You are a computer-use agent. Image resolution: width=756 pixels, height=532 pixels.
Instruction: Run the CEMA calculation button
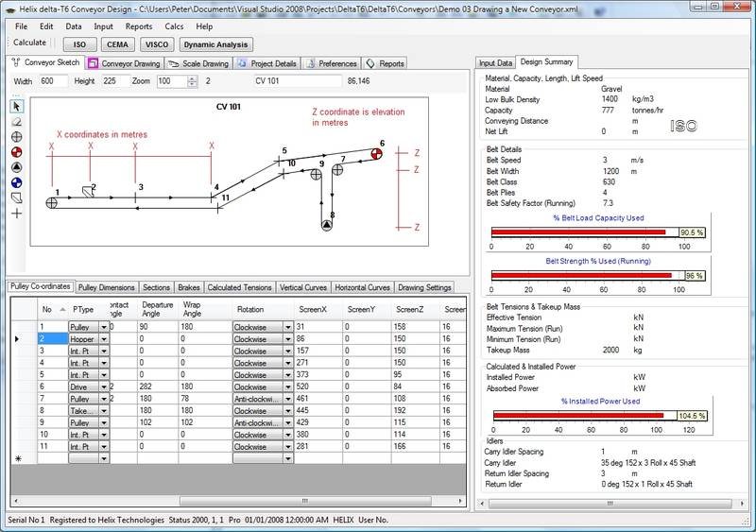click(x=117, y=44)
